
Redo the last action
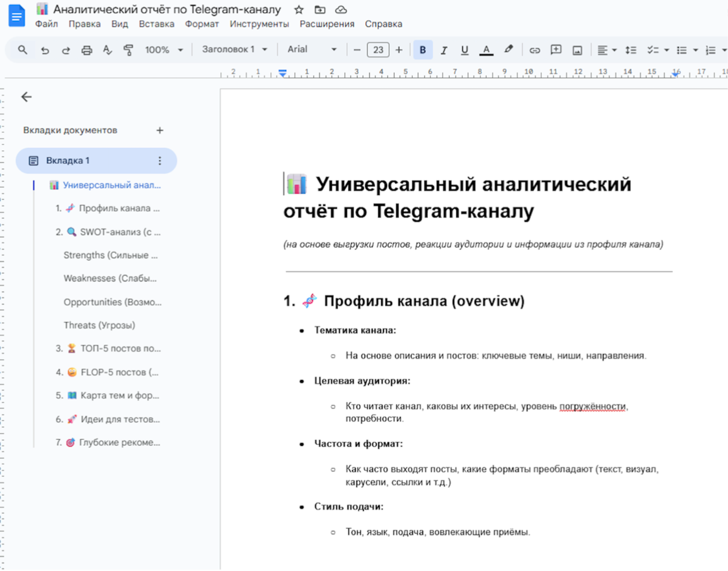click(66, 50)
